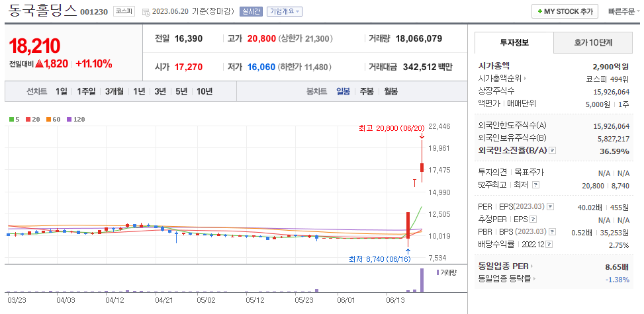Click the 동일업종 등락률 value -1.38%

618,280
